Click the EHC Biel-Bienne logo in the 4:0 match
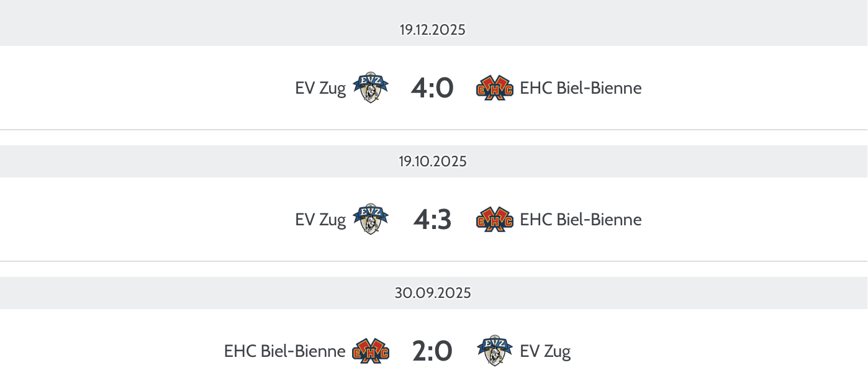 coord(495,88)
